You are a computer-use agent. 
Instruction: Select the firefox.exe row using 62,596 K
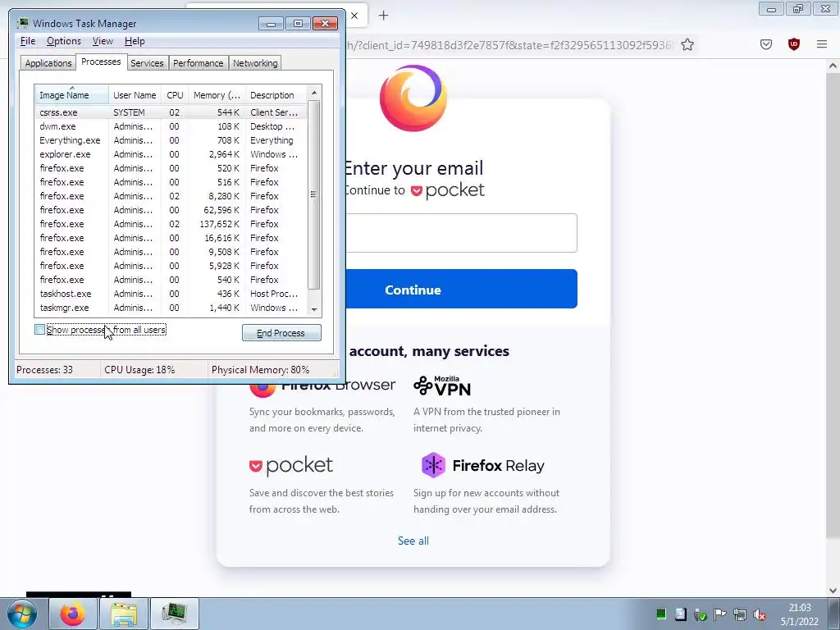point(171,210)
